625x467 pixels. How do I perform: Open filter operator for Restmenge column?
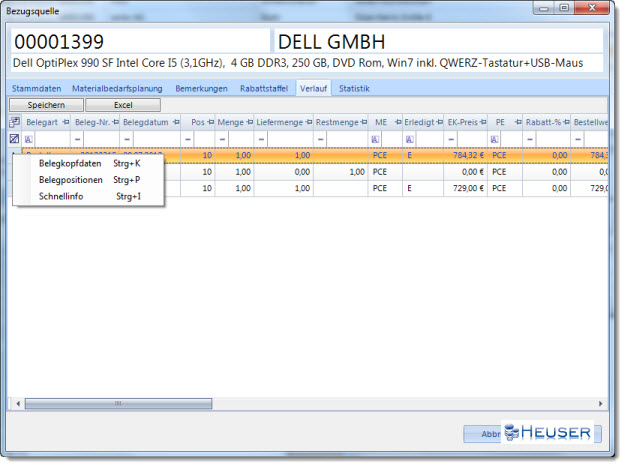point(320,139)
